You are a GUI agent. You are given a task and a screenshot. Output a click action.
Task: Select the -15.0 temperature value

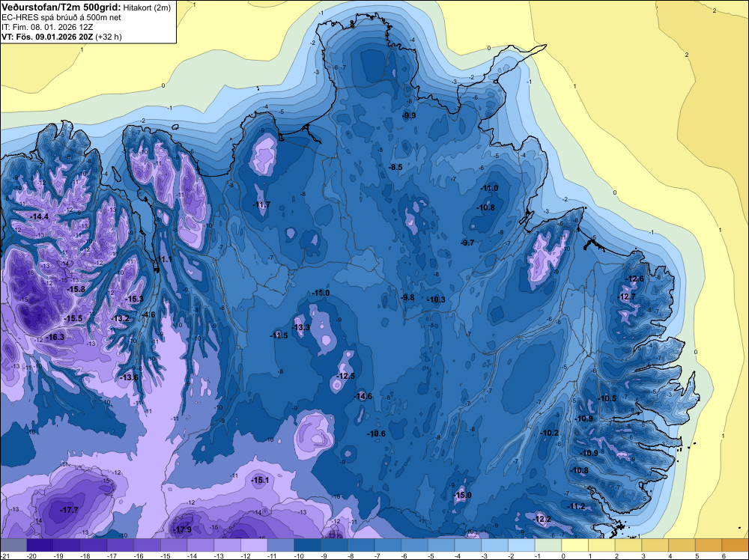[462, 495]
